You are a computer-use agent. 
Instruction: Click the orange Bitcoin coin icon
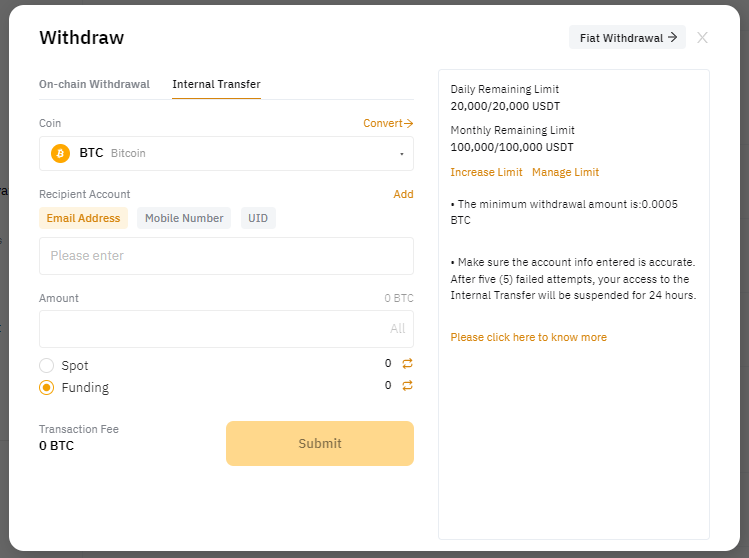(60, 154)
